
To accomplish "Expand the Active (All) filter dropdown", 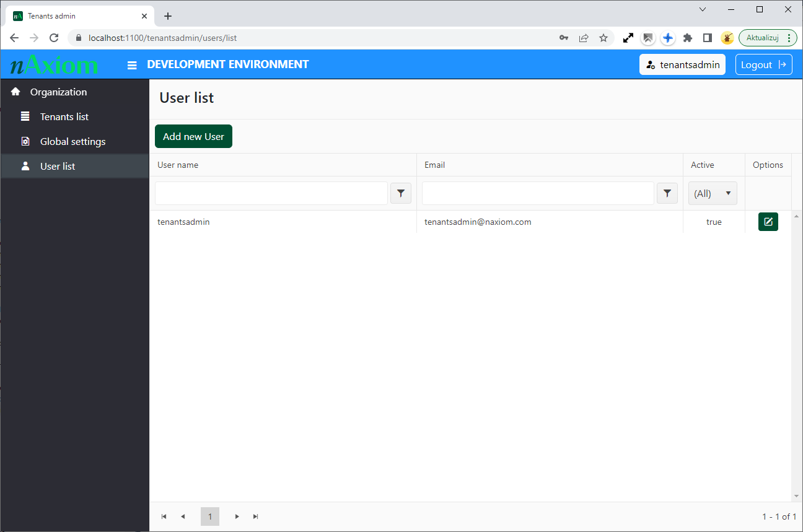I will [x=713, y=193].
